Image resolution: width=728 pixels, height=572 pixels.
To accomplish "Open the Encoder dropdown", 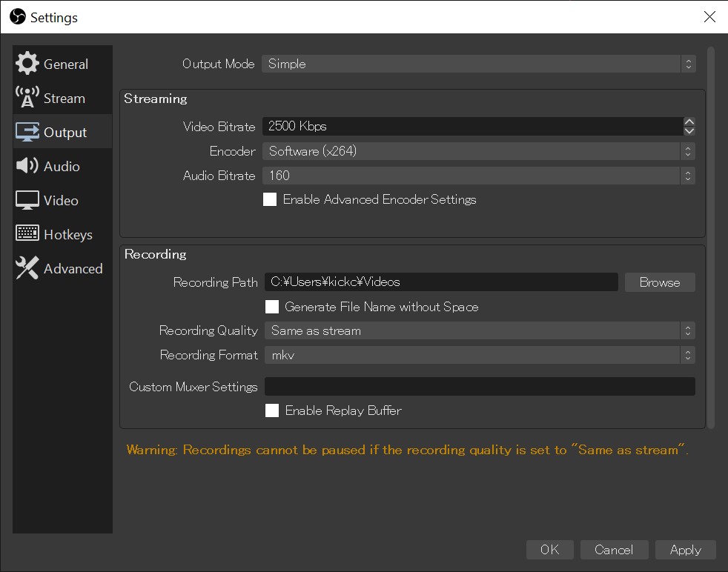I will [479, 151].
